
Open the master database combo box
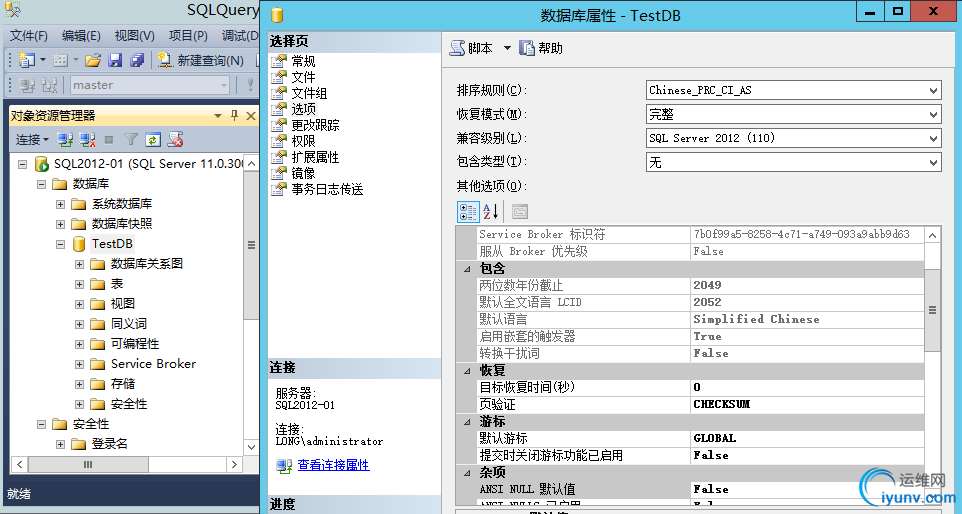point(150,85)
